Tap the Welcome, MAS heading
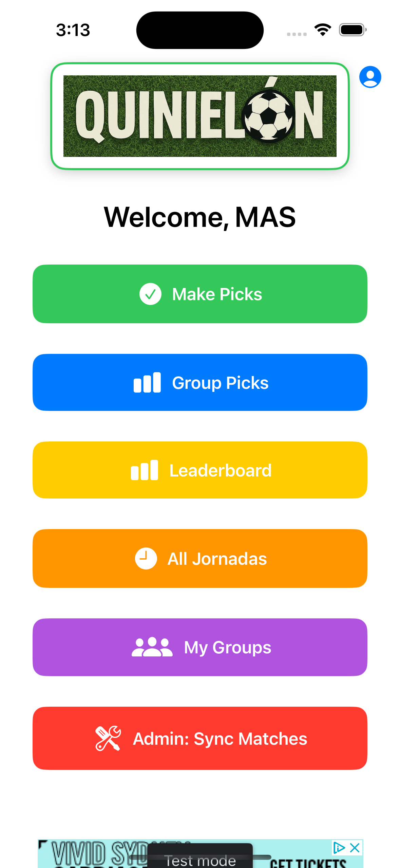 (x=200, y=217)
